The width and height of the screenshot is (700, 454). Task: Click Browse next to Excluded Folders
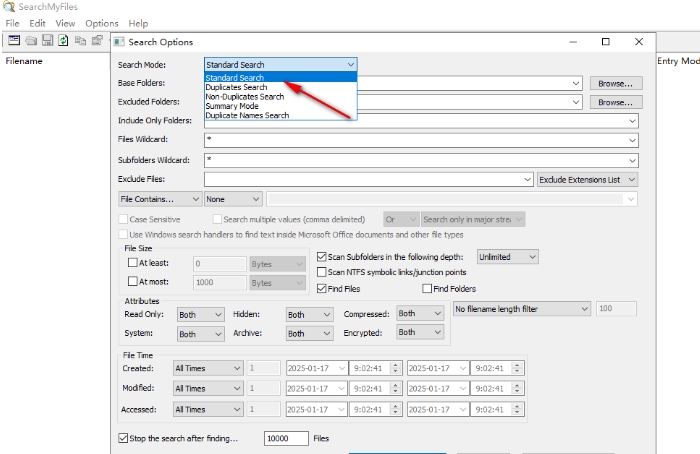[x=615, y=102]
